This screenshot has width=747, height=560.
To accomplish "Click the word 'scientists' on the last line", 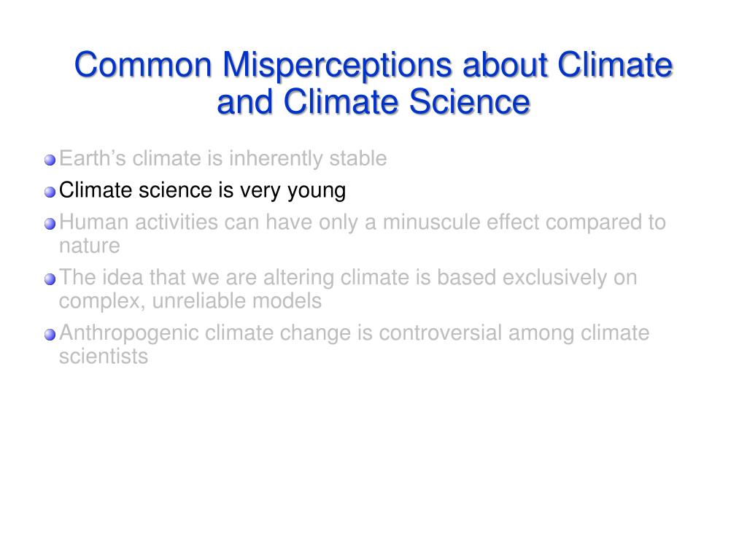I will (104, 357).
